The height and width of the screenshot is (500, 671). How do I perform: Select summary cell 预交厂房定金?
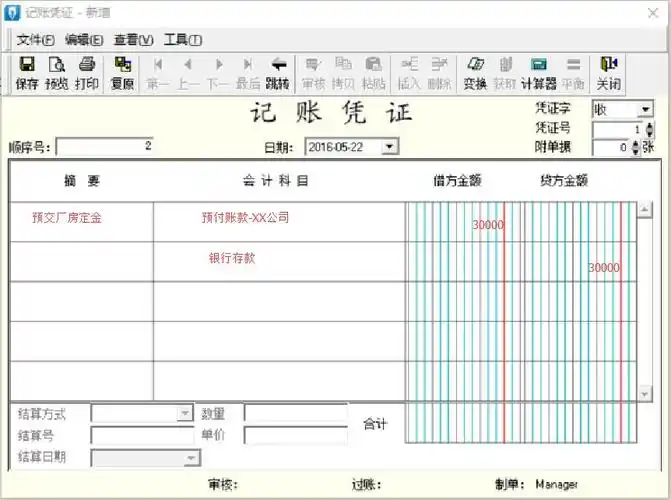[x=81, y=222]
